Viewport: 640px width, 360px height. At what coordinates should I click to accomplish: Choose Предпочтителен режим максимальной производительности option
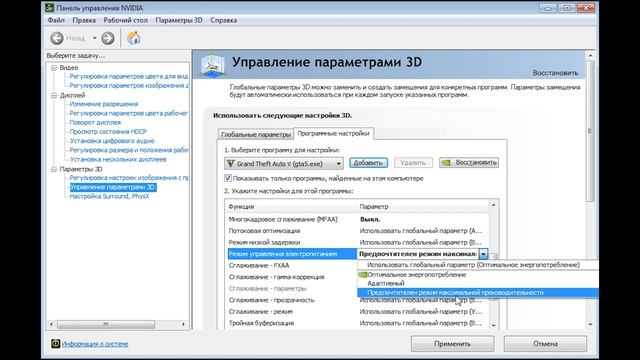(478, 293)
